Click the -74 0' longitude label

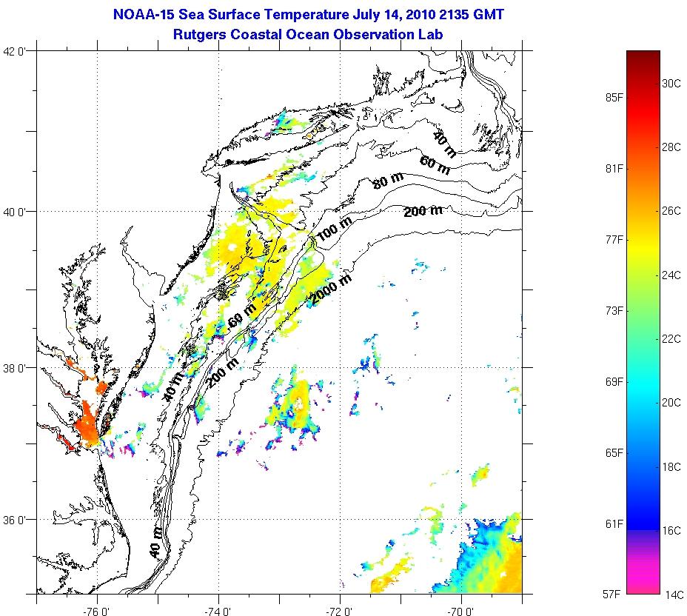(x=218, y=611)
